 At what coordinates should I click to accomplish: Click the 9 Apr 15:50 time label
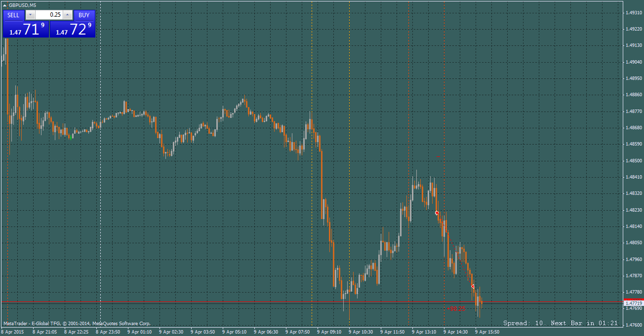click(488, 332)
